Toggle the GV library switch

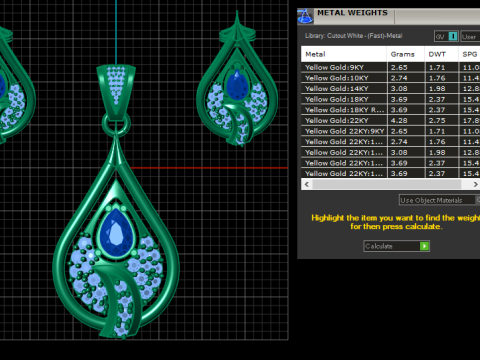pyautogui.click(x=446, y=37)
